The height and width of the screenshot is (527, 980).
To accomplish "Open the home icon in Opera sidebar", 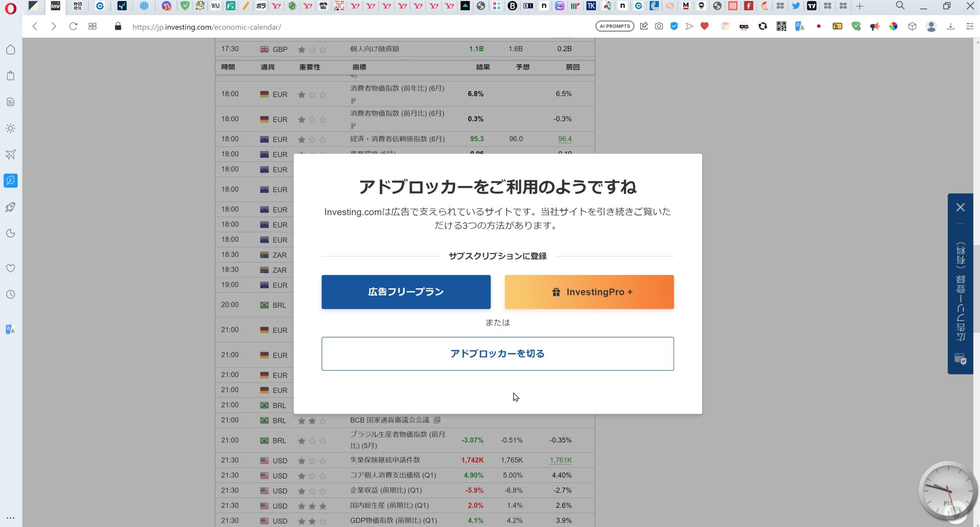I will (10, 50).
